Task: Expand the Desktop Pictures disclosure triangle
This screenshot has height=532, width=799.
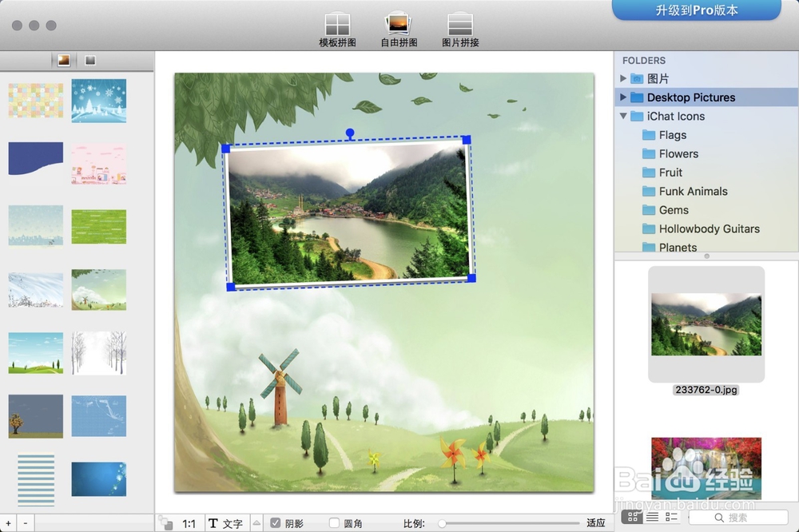Action: [x=623, y=97]
